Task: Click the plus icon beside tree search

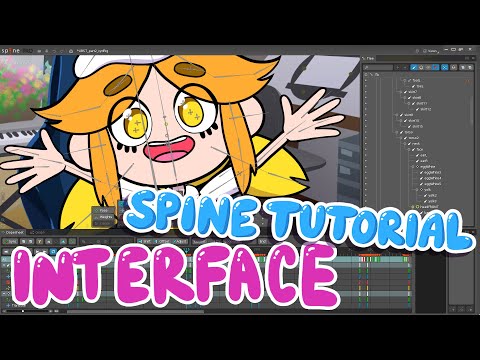Action: point(398,67)
